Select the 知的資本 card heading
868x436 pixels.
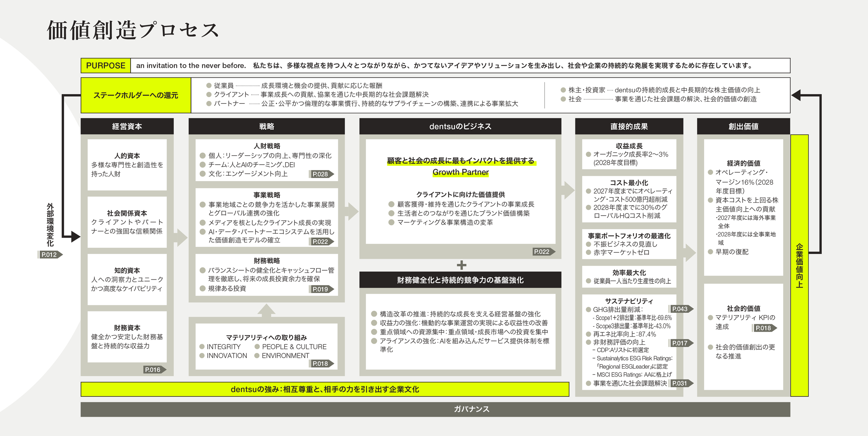[x=127, y=271]
